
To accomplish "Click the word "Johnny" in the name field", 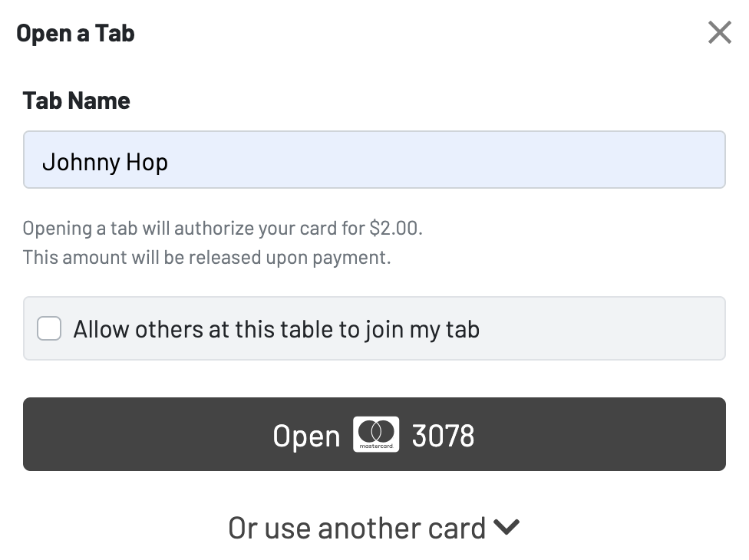I will [81, 162].
